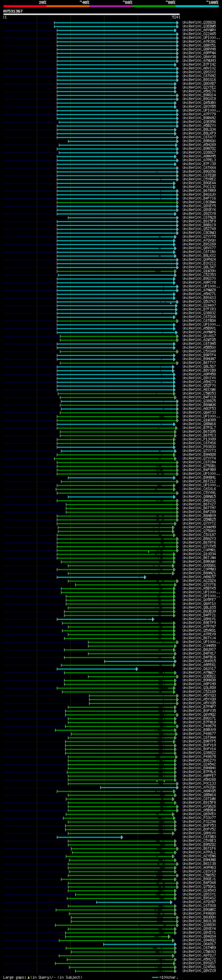The width and height of the screenshot is (222, 980).
Task: Select hit label UniRef100_A9PFN4
Action: point(199,53)
